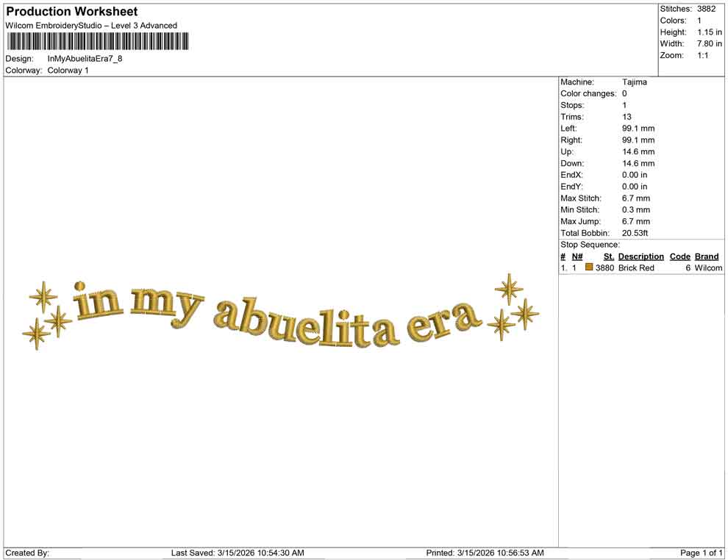Click the Trims value '13'
Screen dimensions: 728x560
pyautogui.click(x=627, y=117)
